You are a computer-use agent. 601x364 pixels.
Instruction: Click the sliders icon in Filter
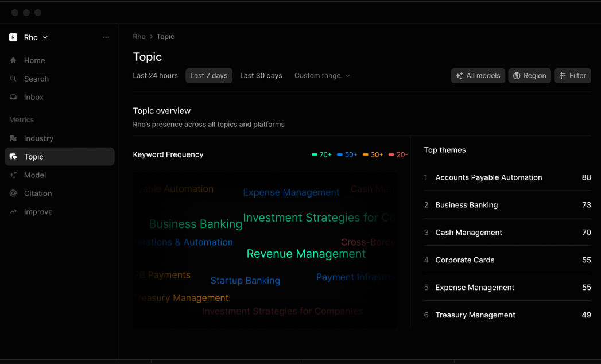pos(563,76)
